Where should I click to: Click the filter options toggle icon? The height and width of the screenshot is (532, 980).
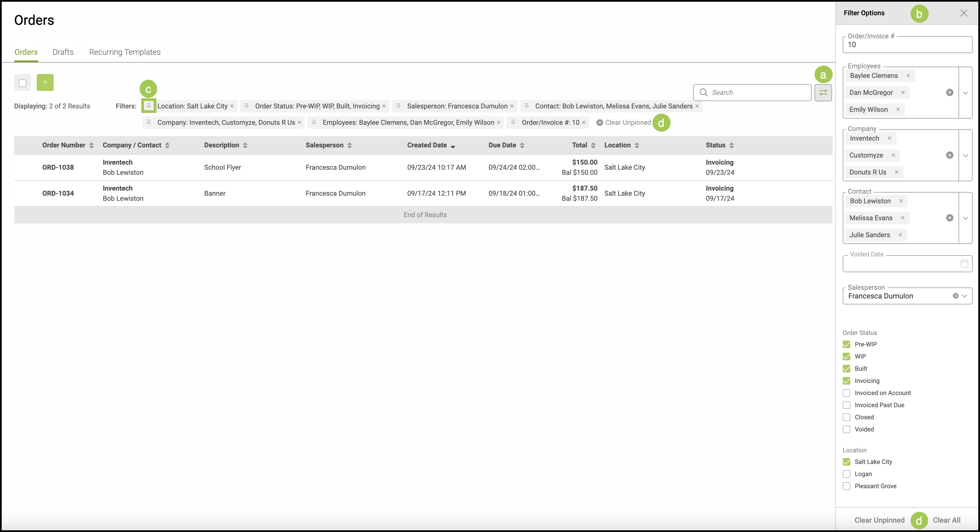click(x=823, y=92)
